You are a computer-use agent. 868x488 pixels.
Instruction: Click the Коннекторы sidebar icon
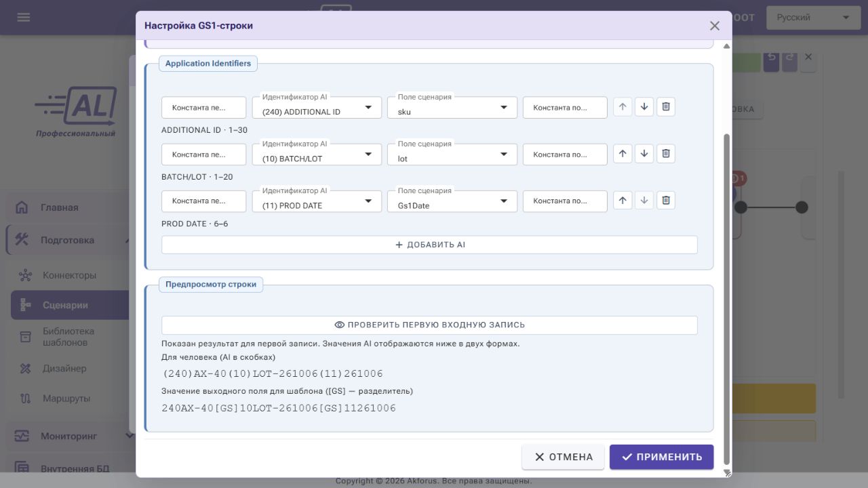point(26,275)
